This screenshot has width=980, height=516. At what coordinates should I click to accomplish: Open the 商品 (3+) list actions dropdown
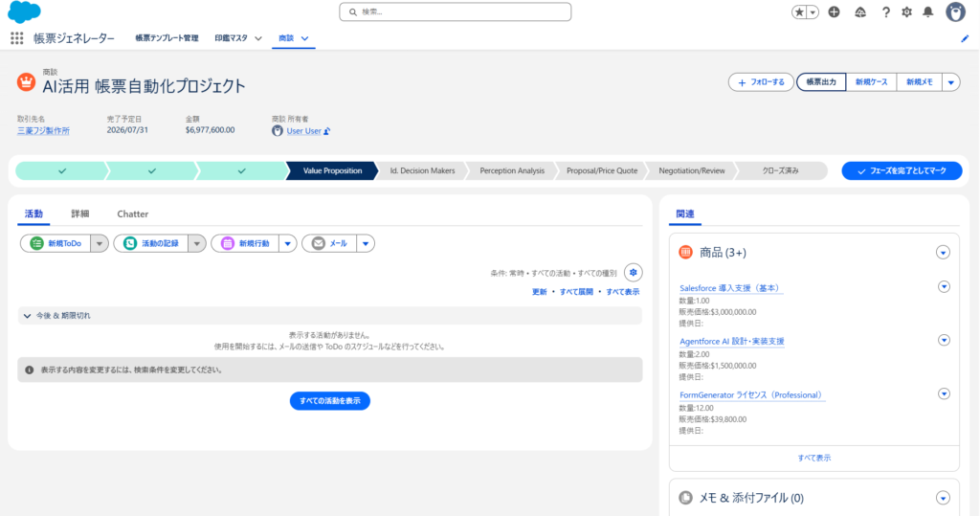tap(943, 253)
